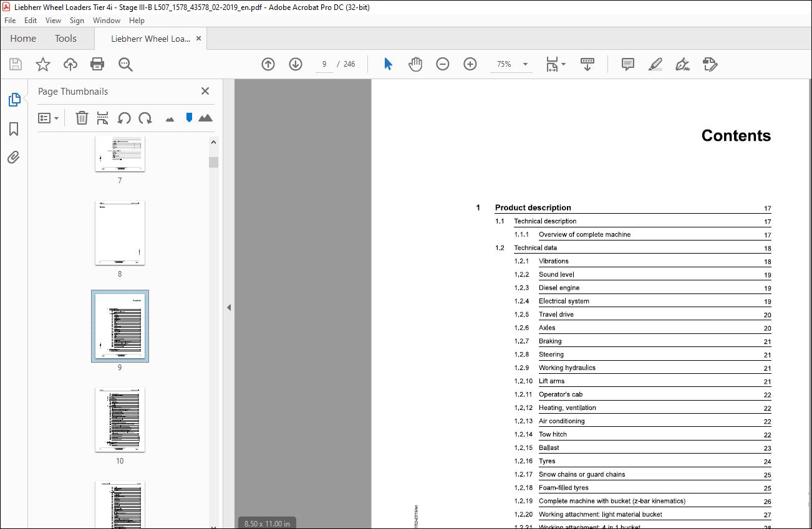Select the page 10 thumbnail
This screenshot has width=812, height=529.
[120, 419]
